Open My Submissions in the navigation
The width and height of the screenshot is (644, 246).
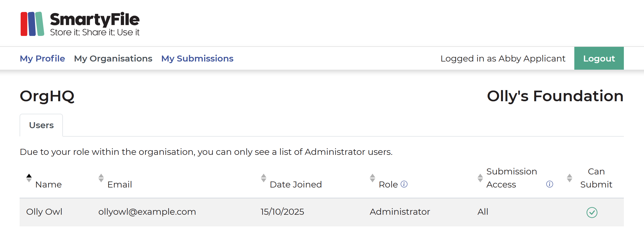click(x=197, y=59)
